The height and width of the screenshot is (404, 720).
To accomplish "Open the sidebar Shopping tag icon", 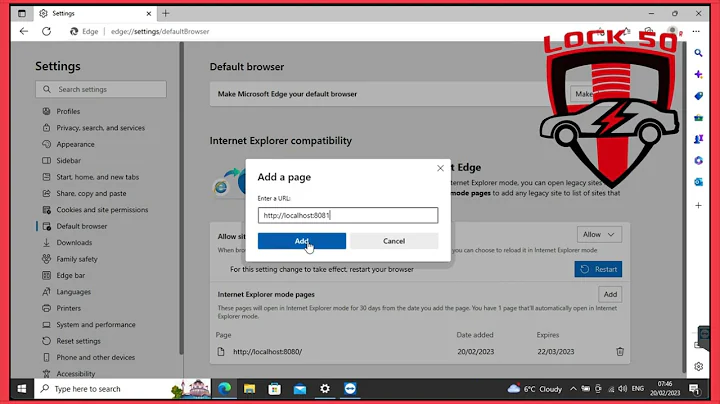I will pos(698,96).
